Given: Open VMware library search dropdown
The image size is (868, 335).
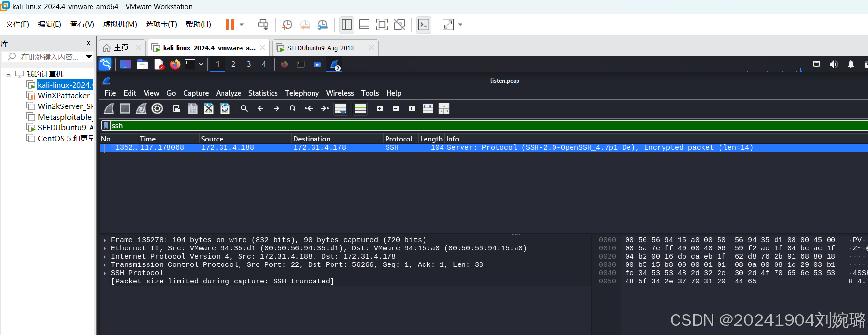Looking at the screenshot, I should 89,57.
